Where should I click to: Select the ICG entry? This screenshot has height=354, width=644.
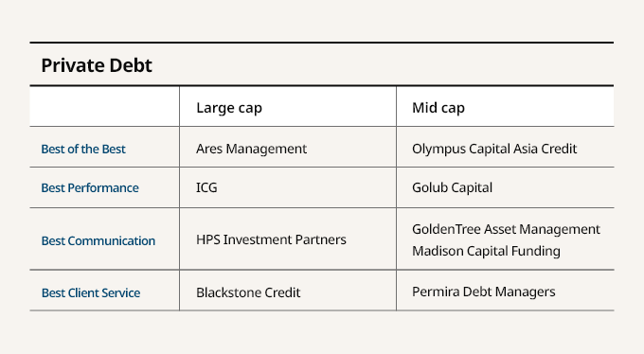tap(206, 187)
